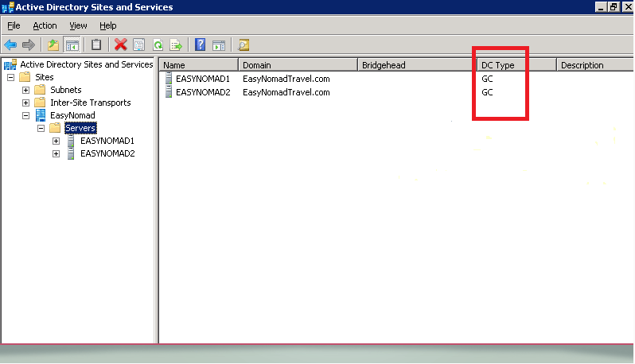
Task: Click the blue Help question-mark icon
Action: [200, 45]
